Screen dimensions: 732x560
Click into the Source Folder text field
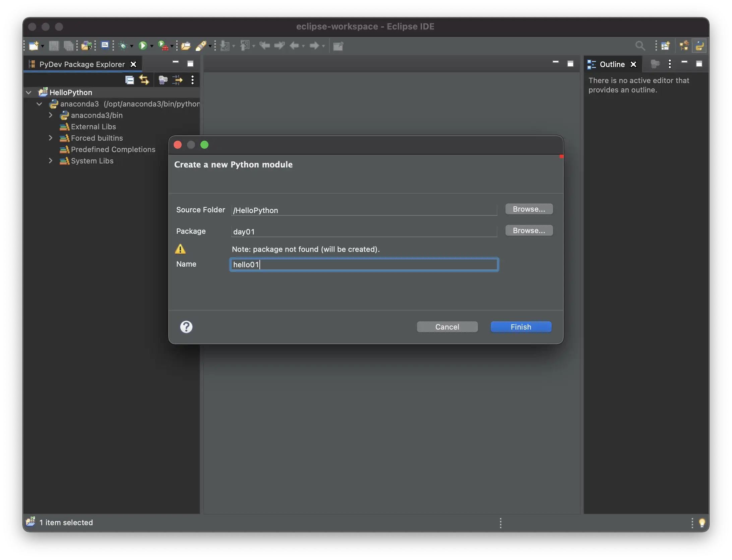click(x=364, y=210)
